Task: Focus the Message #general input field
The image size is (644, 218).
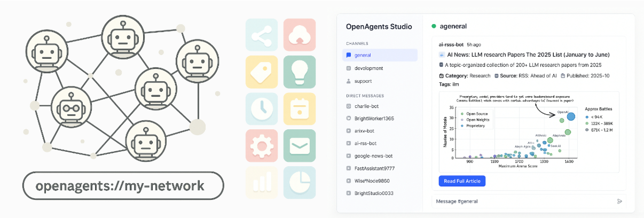Action: tap(530, 201)
